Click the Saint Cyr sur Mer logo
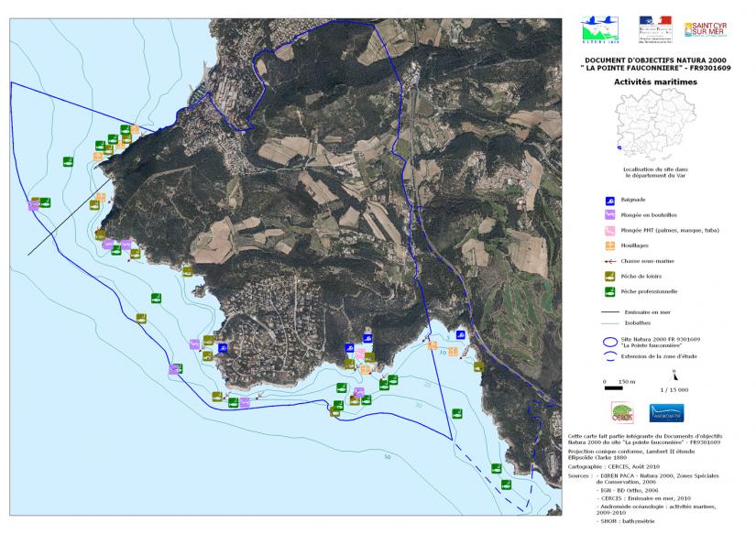This screenshot has width=756, height=534. pyautogui.click(x=706, y=31)
